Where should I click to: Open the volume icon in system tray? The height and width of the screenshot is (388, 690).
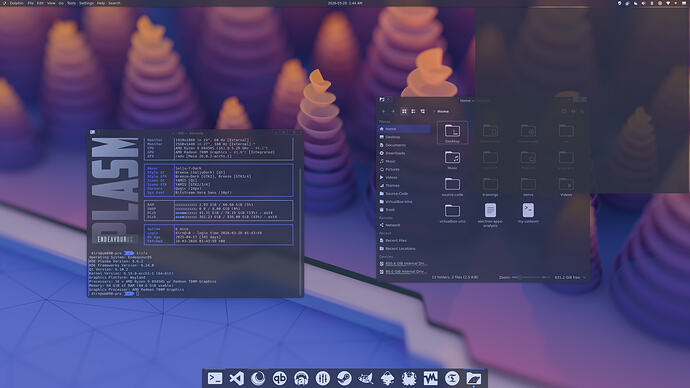click(x=643, y=3)
